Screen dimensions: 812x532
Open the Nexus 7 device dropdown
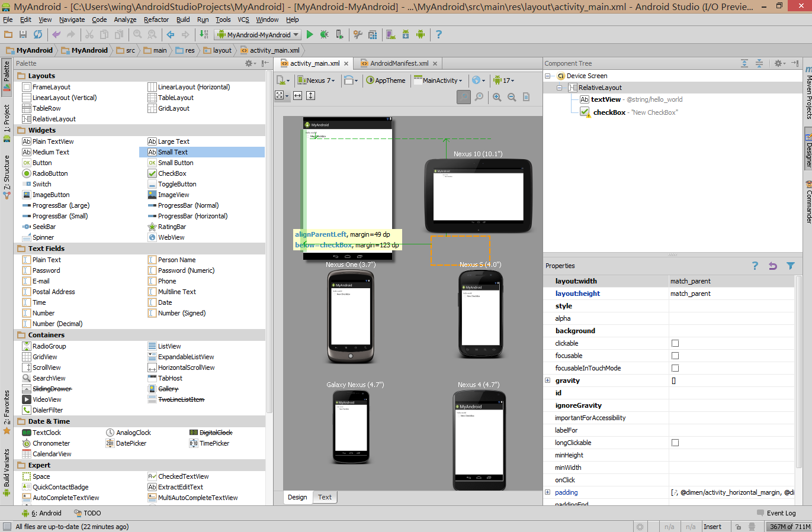(x=316, y=80)
